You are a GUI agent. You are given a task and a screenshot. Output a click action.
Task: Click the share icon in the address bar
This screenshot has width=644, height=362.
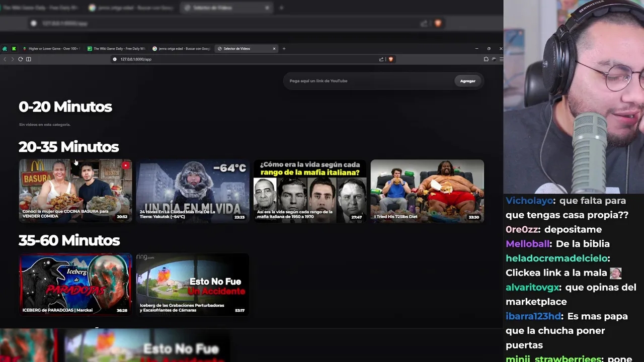381,59
